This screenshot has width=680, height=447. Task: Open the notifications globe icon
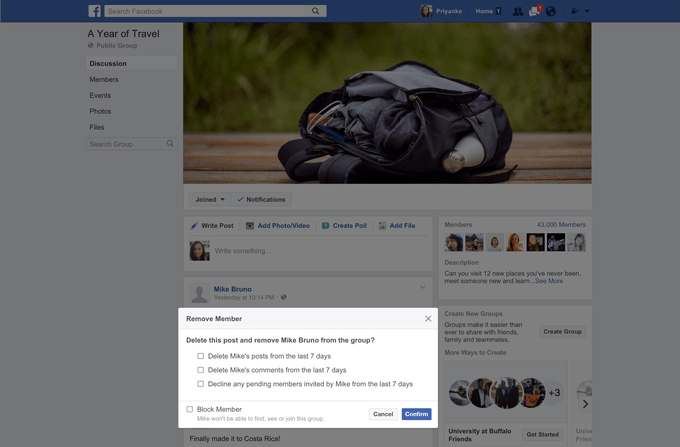tap(550, 11)
